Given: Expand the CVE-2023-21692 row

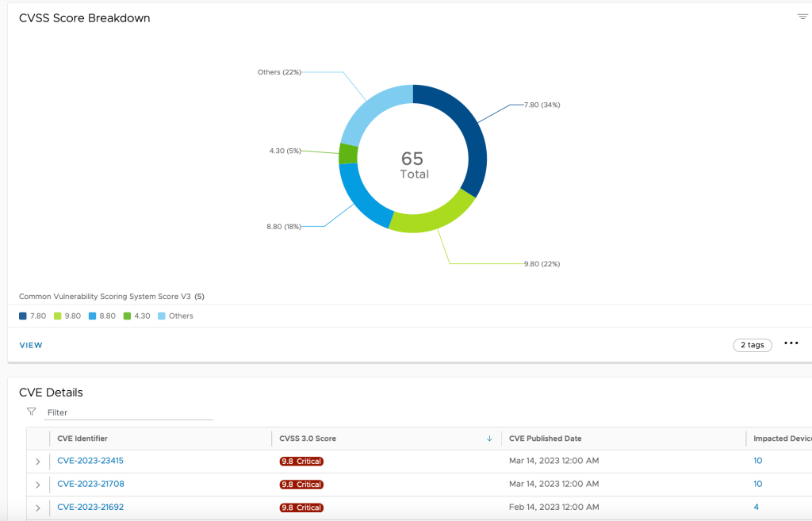Looking at the screenshot, I should [x=37, y=508].
